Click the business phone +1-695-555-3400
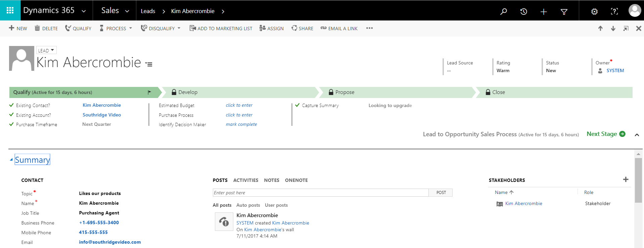644x248 pixels. [99, 222]
